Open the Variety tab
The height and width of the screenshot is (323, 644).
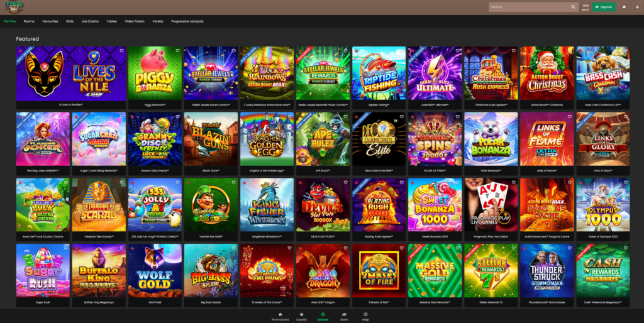pos(158,21)
